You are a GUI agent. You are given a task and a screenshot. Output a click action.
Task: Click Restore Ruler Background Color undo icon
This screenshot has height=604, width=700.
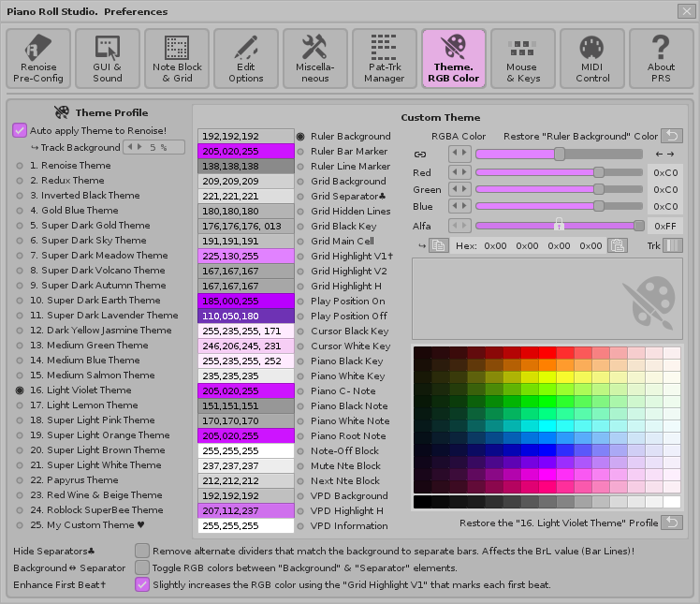[x=672, y=136]
